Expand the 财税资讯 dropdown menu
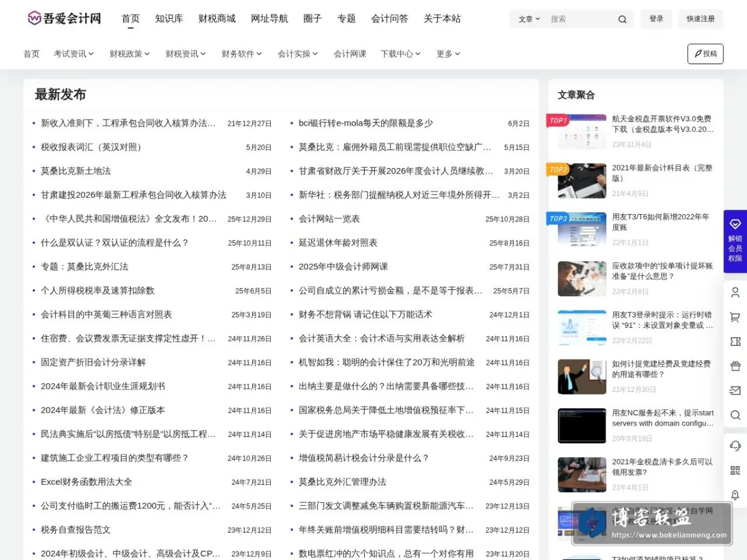This screenshot has height=560, width=747. pyautogui.click(x=186, y=54)
